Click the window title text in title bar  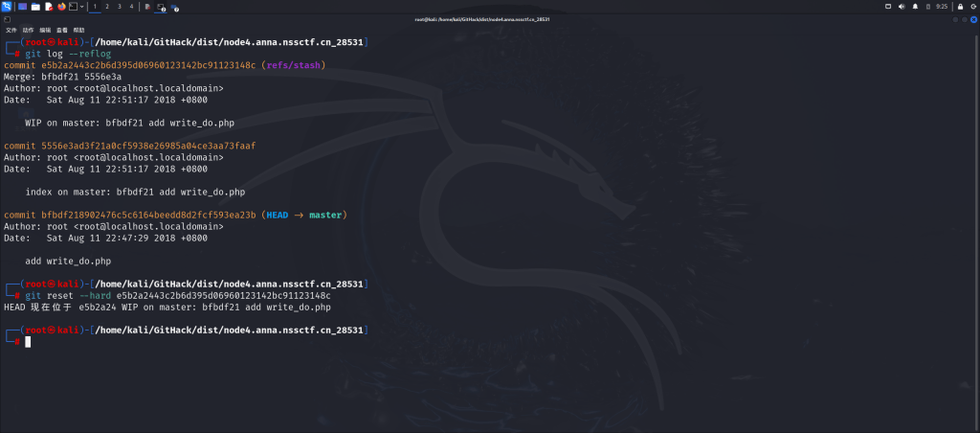click(482, 19)
